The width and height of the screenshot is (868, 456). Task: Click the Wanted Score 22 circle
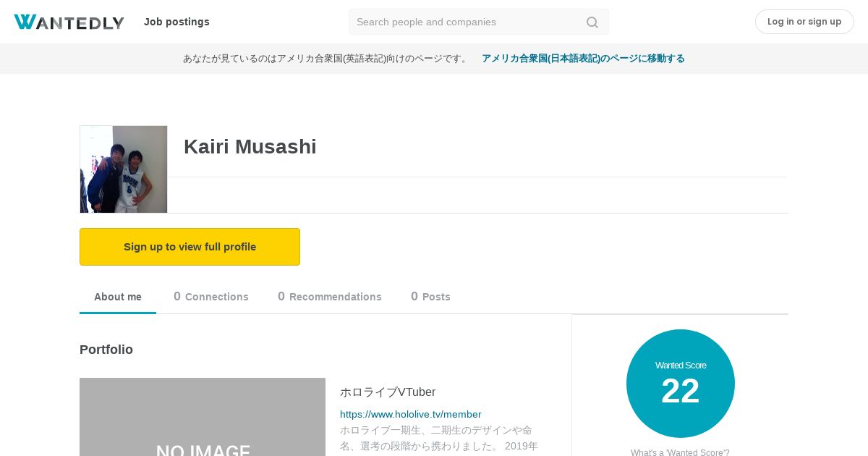(681, 384)
